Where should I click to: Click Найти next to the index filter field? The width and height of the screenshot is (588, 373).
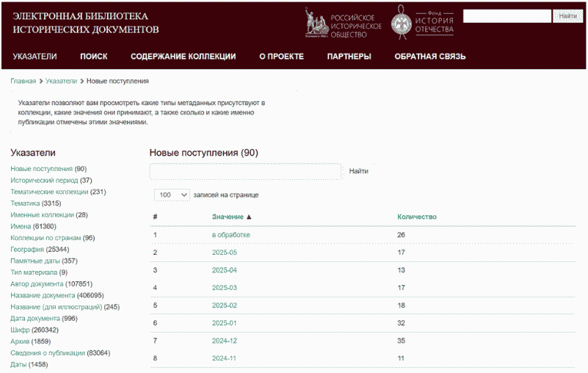click(x=358, y=171)
